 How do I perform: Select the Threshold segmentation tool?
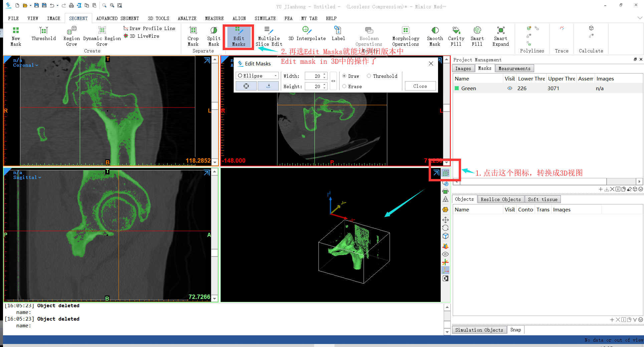point(43,34)
